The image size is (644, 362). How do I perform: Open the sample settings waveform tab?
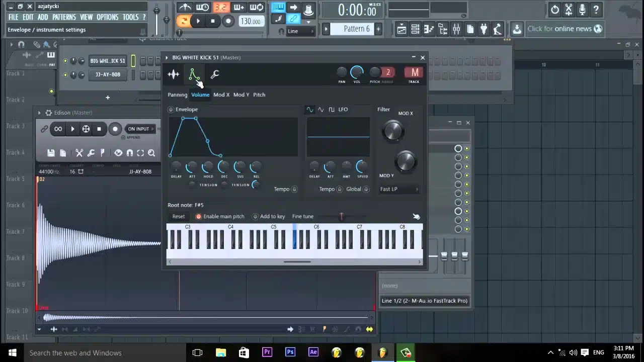coord(174,74)
